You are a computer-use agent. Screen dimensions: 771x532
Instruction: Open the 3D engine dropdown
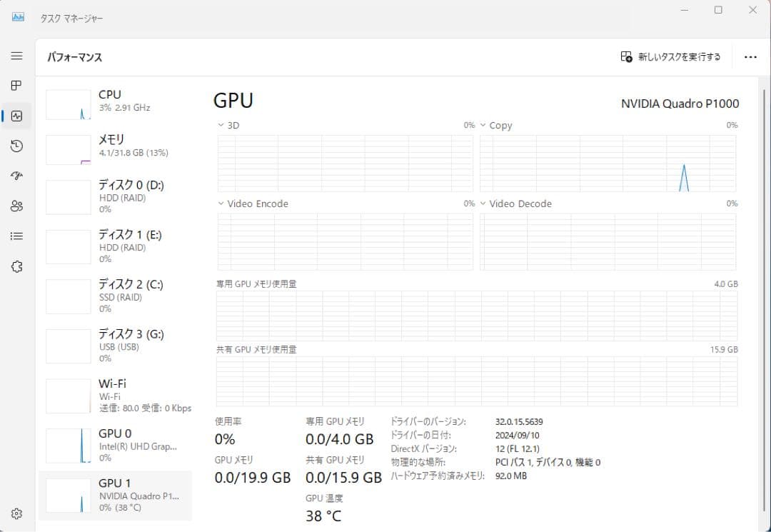221,125
